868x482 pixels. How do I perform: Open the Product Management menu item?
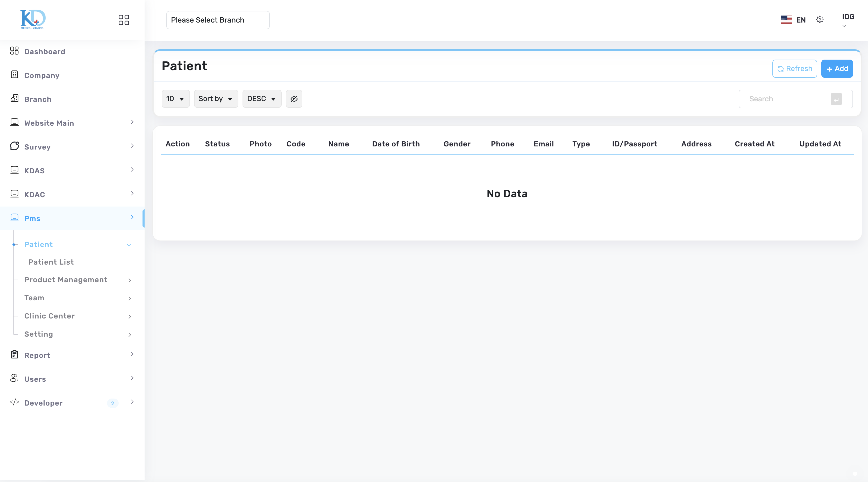click(x=66, y=280)
